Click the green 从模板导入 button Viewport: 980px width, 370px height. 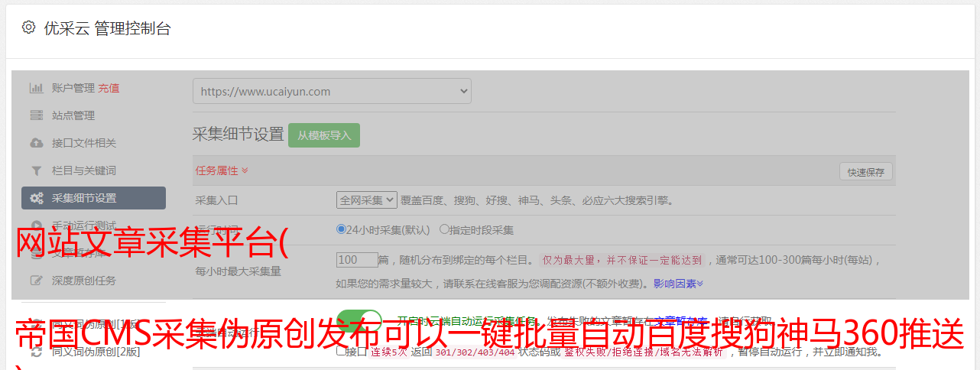[324, 135]
